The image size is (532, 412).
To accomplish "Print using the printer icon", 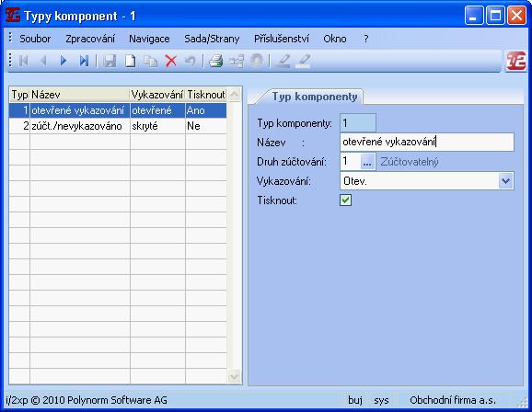I will (x=215, y=61).
